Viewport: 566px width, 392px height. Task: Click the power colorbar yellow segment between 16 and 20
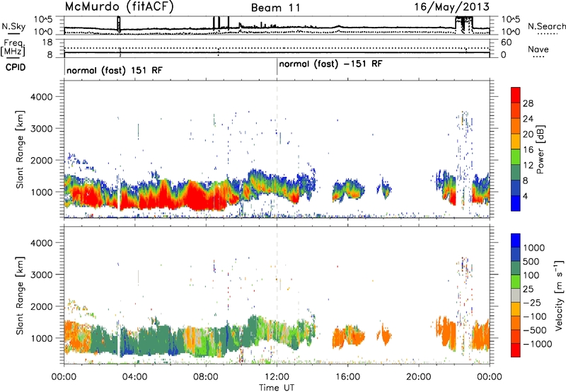(516, 142)
